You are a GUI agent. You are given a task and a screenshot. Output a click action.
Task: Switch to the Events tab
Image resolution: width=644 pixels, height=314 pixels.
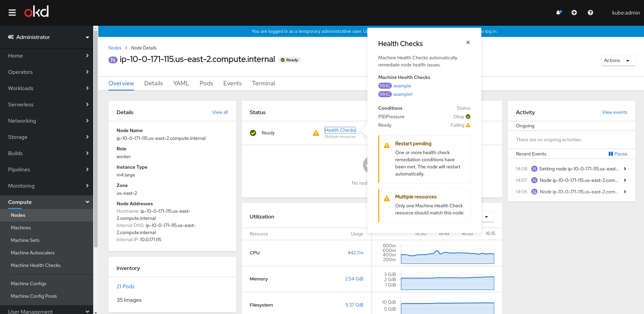(x=233, y=83)
